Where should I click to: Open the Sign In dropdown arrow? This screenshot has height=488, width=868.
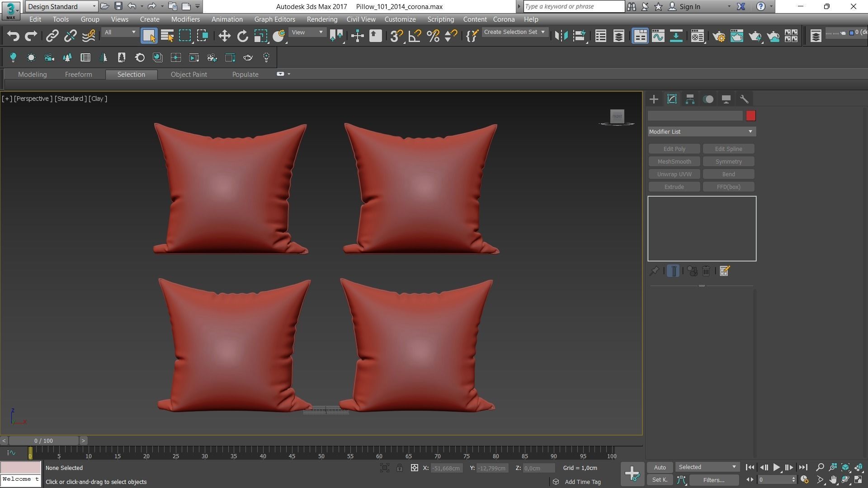coord(729,7)
